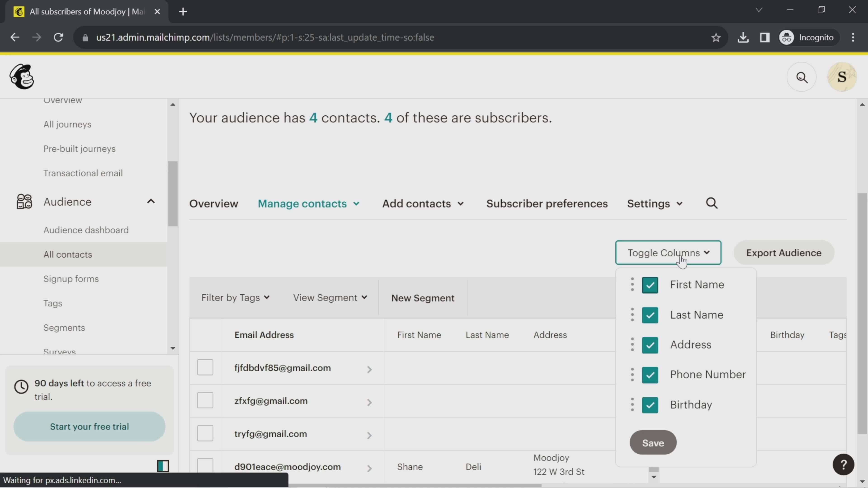Close the Mailchimp browser tab
Image resolution: width=868 pixels, height=488 pixels.
[157, 12]
